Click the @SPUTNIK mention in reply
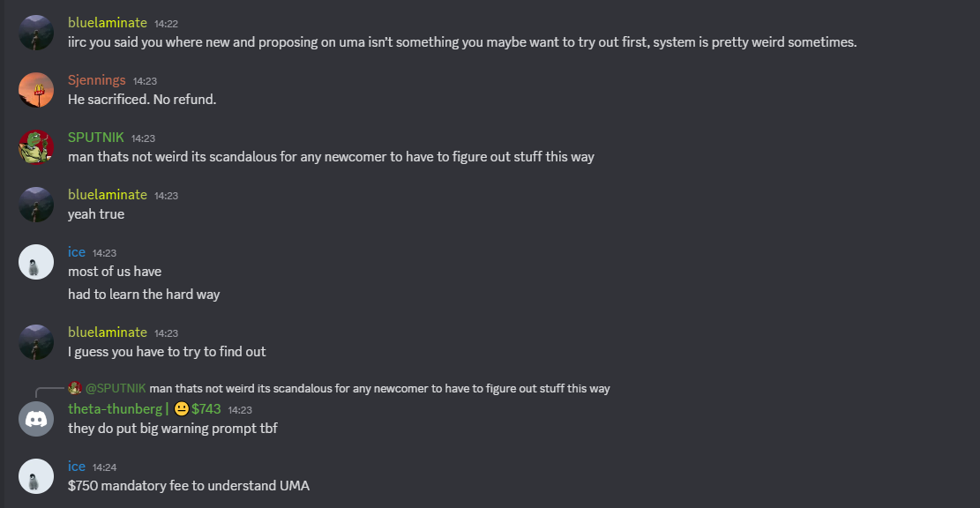 [116, 388]
